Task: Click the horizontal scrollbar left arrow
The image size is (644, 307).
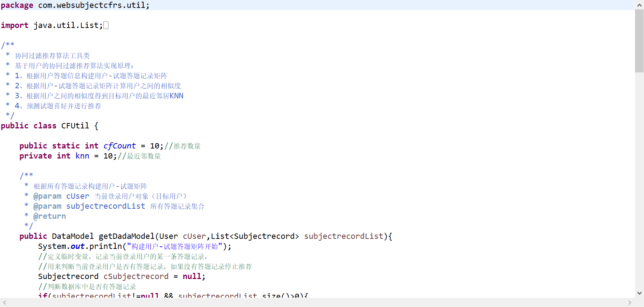Action: [4, 303]
